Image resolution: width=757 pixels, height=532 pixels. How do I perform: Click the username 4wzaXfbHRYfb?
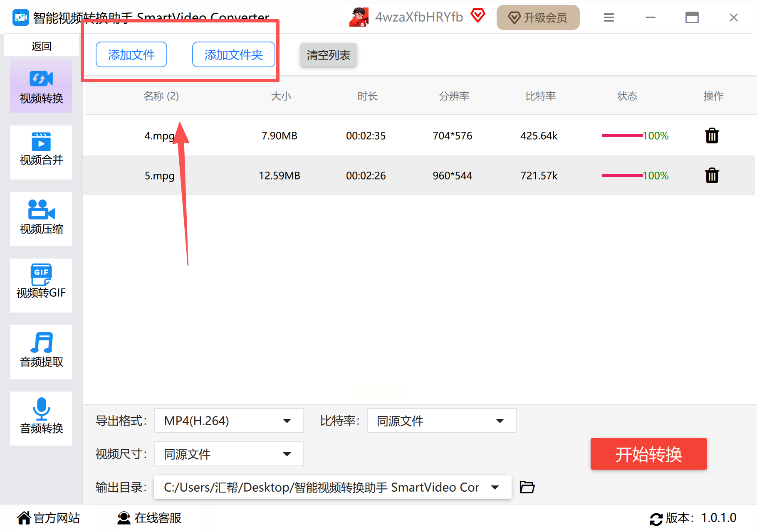tap(419, 17)
